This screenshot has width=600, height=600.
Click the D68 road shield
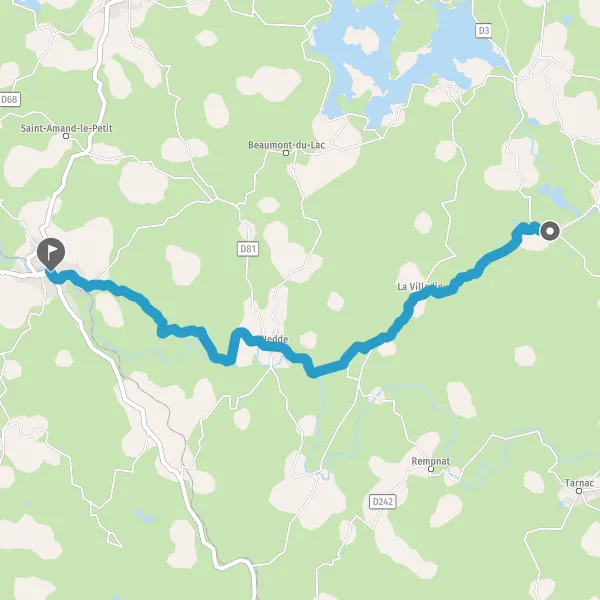pyautogui.click(x=10, y=99)
